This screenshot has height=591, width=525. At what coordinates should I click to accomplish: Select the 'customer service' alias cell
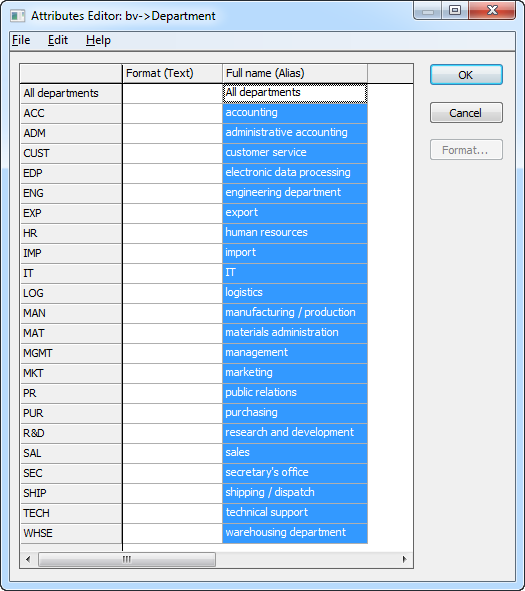pyautogui.click(x=295, y=153)
